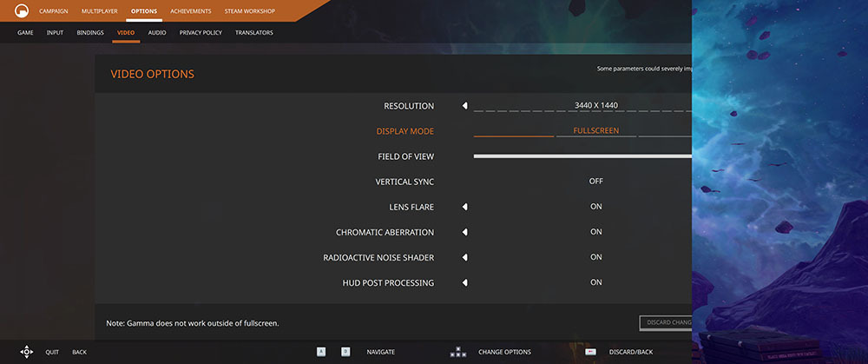868x364 pixels.
Task: Open Steam Workshop menu
Action: pos(250,11)
